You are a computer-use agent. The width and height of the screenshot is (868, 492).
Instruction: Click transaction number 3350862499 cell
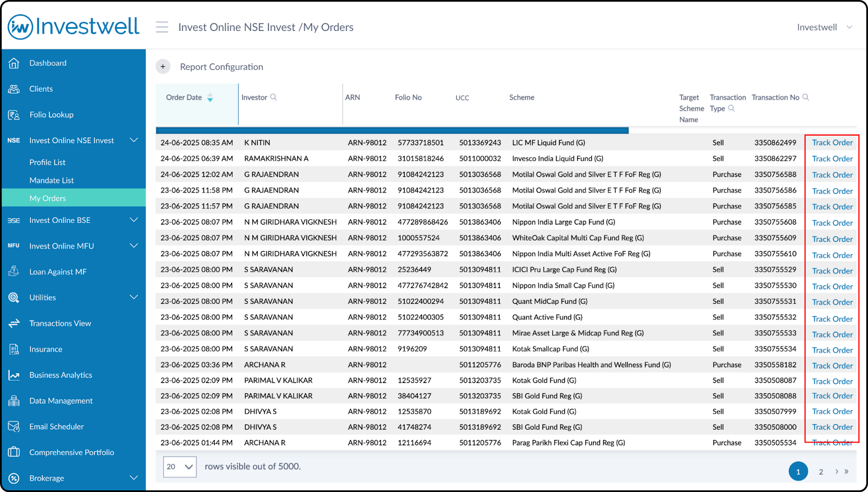[775, 143]
